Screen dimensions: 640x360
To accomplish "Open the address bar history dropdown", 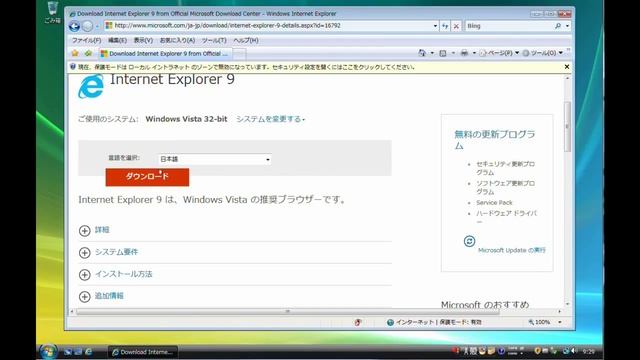I will (435, 26).
